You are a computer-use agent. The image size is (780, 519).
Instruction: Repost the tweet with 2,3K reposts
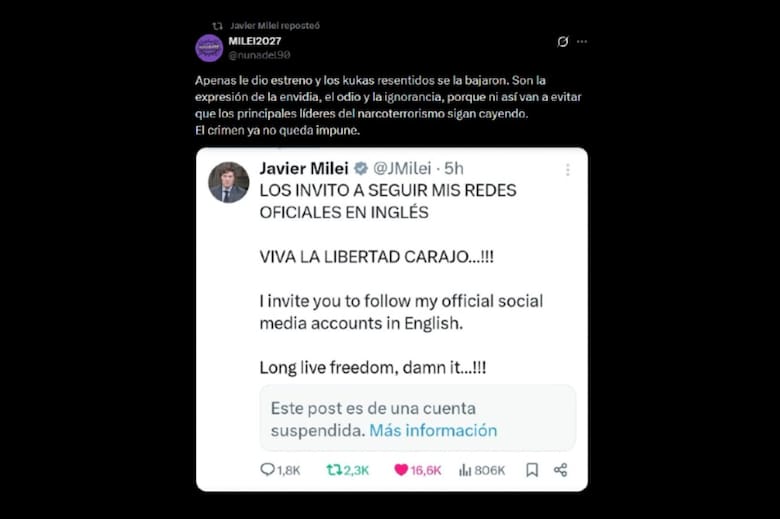pyautogui.click(x=334, y=469)
